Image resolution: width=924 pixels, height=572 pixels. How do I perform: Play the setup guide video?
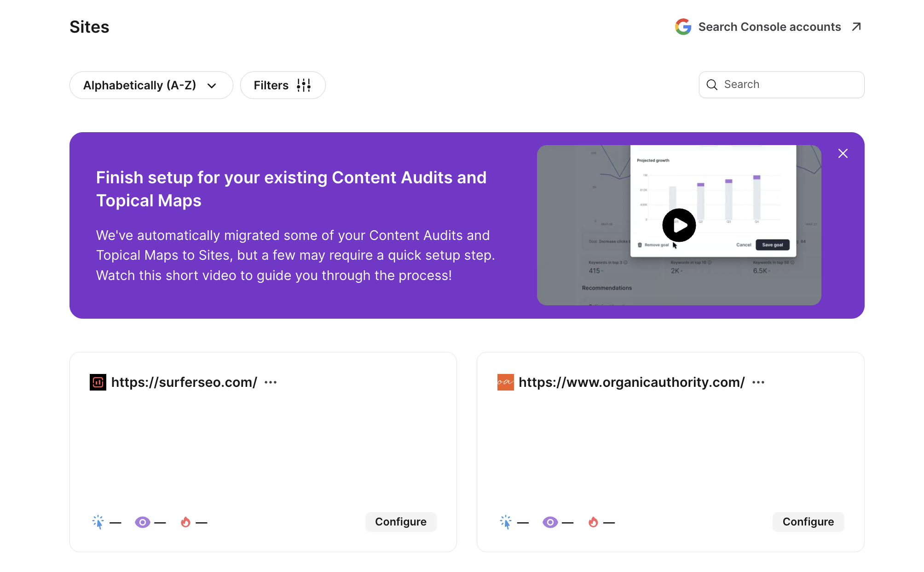coord(679,225)
